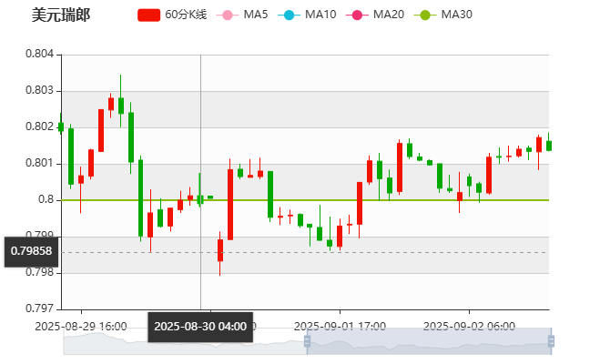Toggle MA30 line visibility via label text
This screenshot has height=364, width=610.
click(456, 15)
